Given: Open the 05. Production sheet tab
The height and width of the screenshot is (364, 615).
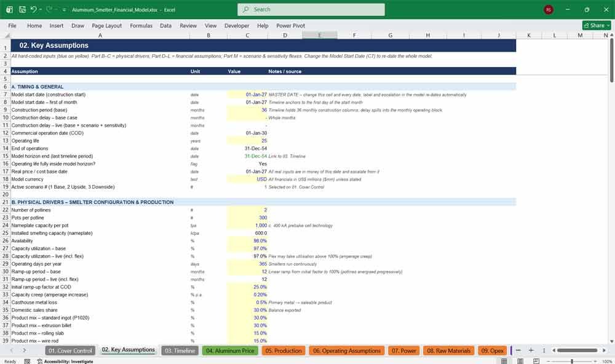Looking at the screenshot, I should (x=283, y=350).
